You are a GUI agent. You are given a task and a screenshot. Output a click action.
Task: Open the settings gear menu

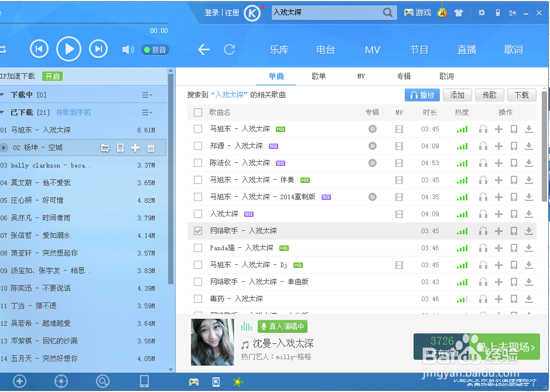click(481, 13)
